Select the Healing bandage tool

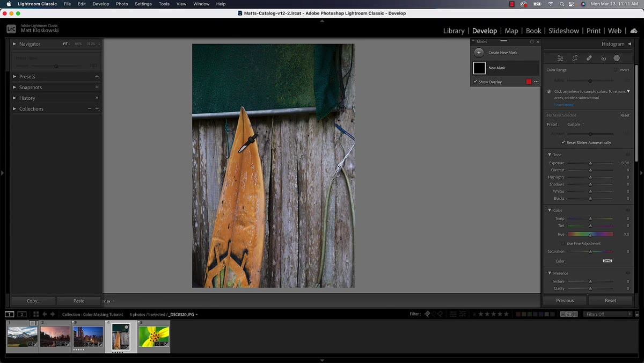pos(589,58)
